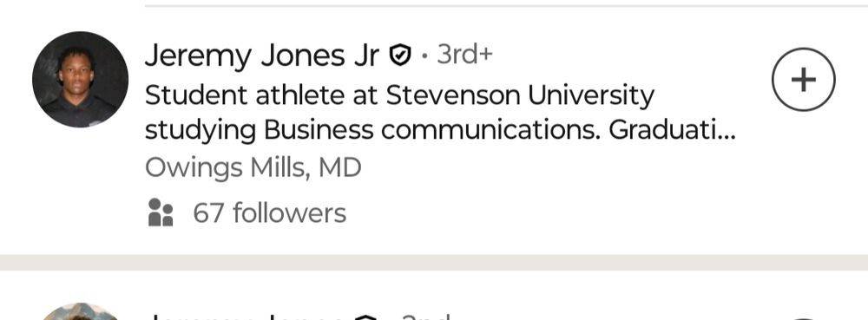868x320 pixels.
Task: Open Jeremy Jones Jr's circular profile photo
Action: [80, 80]
